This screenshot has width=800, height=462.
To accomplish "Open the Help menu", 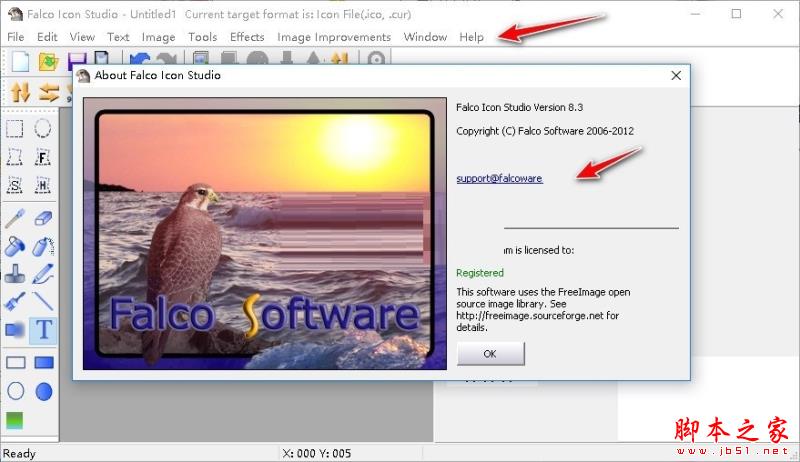I will [x=471, y=37].
